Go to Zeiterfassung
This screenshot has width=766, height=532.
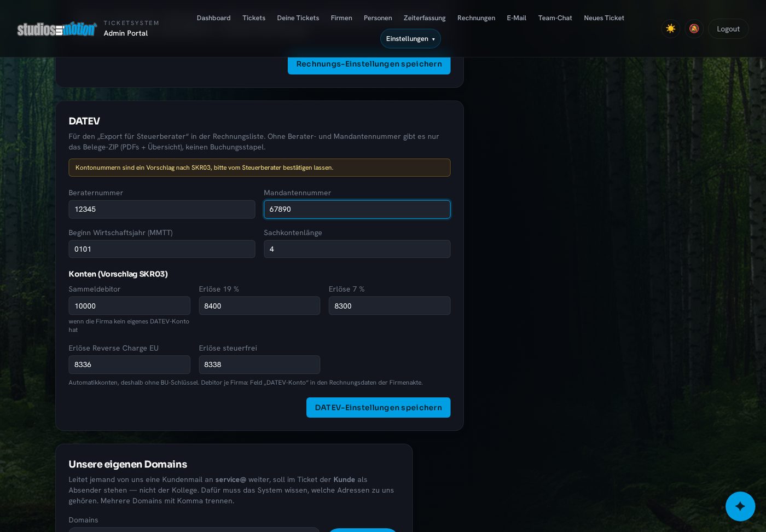pos(425,18)
